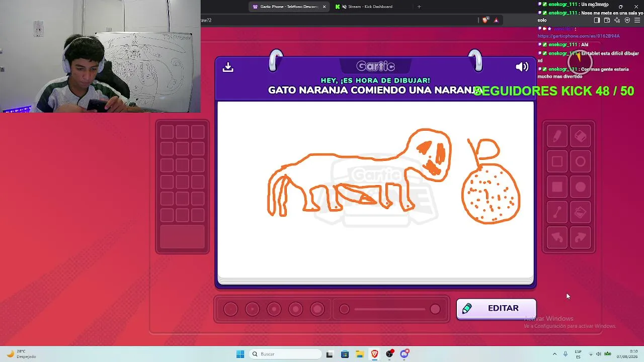
Task: Click the streamer webcam feed
Action: coord(100,56)
